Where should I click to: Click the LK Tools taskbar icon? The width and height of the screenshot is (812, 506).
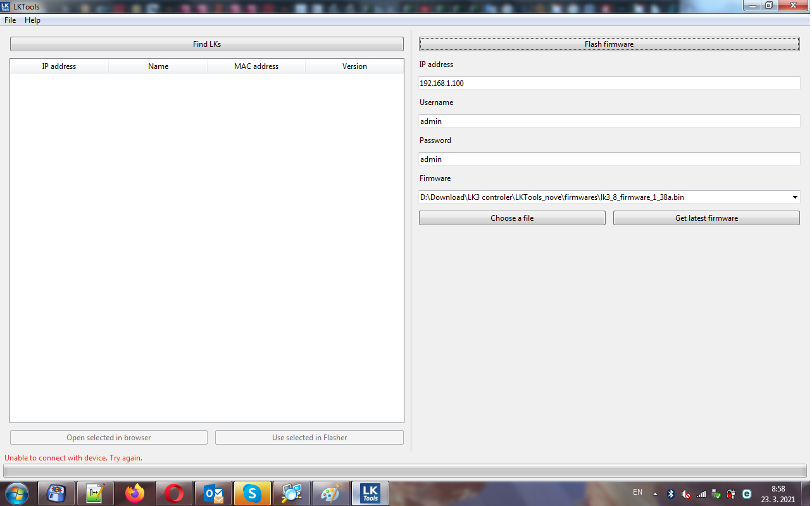tap(370, 493)
